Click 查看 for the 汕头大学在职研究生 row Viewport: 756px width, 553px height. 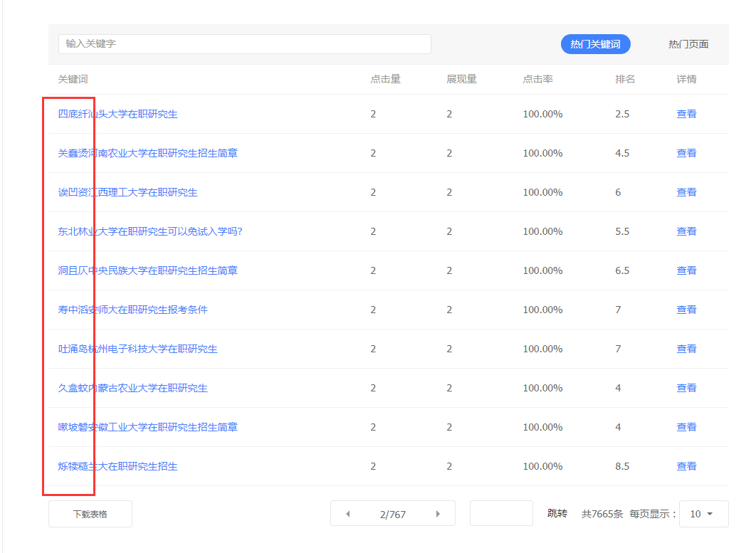pyautogui.click(x=686, y=114)
